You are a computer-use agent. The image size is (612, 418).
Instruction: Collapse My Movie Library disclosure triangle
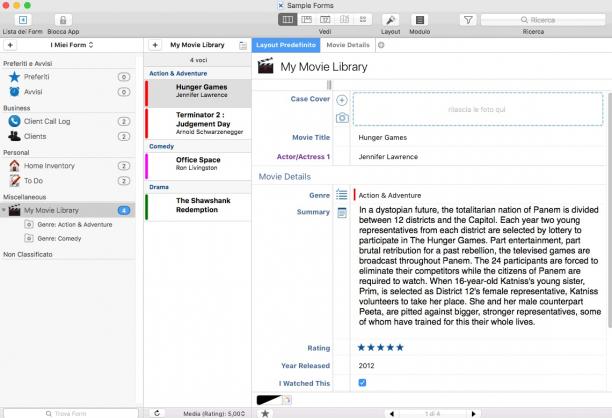(4, 210)
